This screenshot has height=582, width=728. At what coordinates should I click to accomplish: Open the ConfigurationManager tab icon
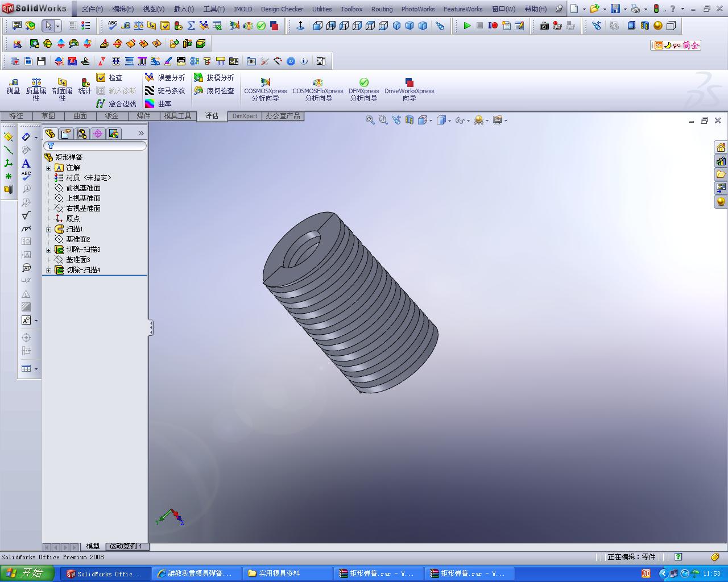(x=82, y=134)
